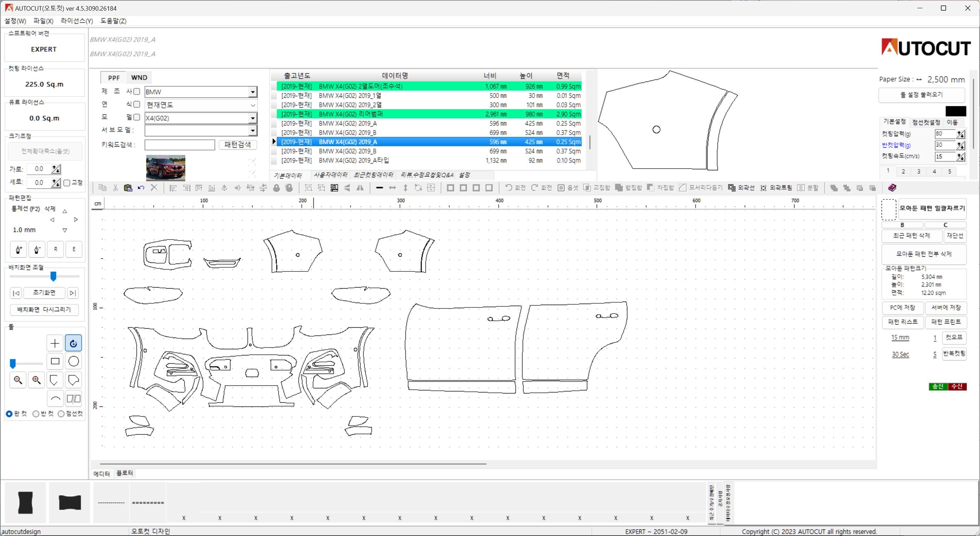Select the add pen node tool
Screen dimensions: 980x536
pos(18,249)
